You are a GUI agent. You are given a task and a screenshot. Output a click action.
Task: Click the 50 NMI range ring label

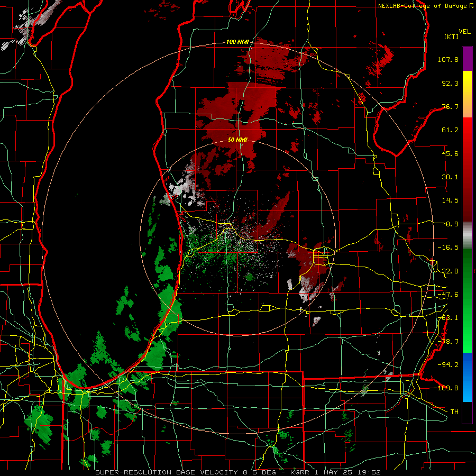click(237, 140)
